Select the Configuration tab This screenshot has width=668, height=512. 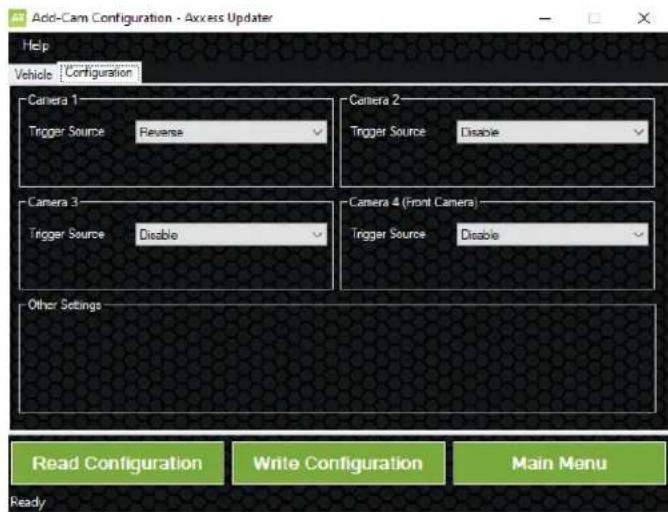(x=99, y=73)
